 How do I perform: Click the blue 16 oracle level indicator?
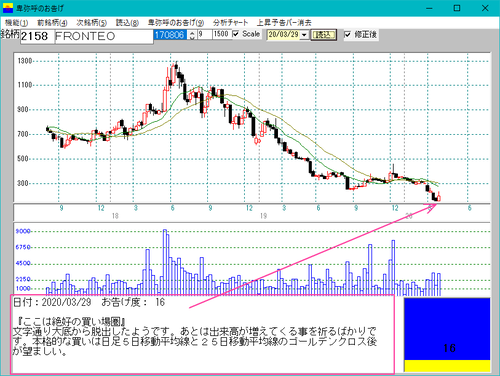tap(447, 329)
